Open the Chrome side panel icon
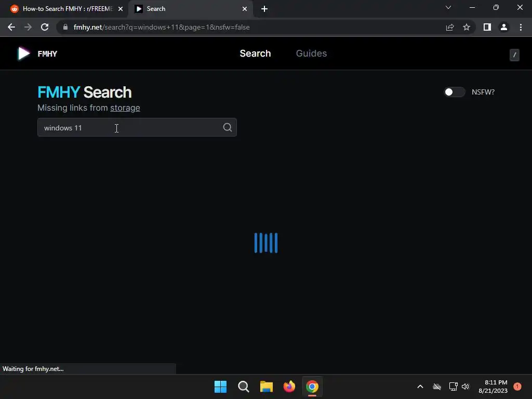Screen dimensions: 532x399 point(487,27)
